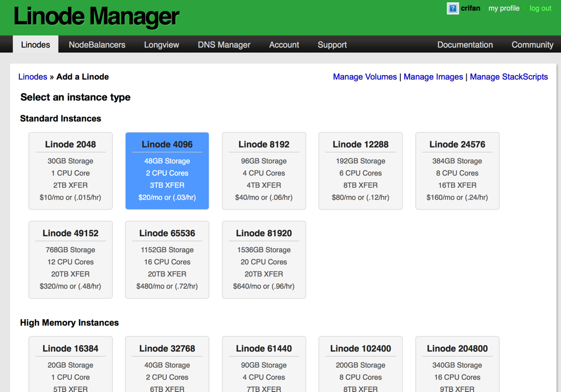Select the Linode 2048 instance card
Viewport: 561px width, 392px height.
pyautogui.click(x=71, y=171)
